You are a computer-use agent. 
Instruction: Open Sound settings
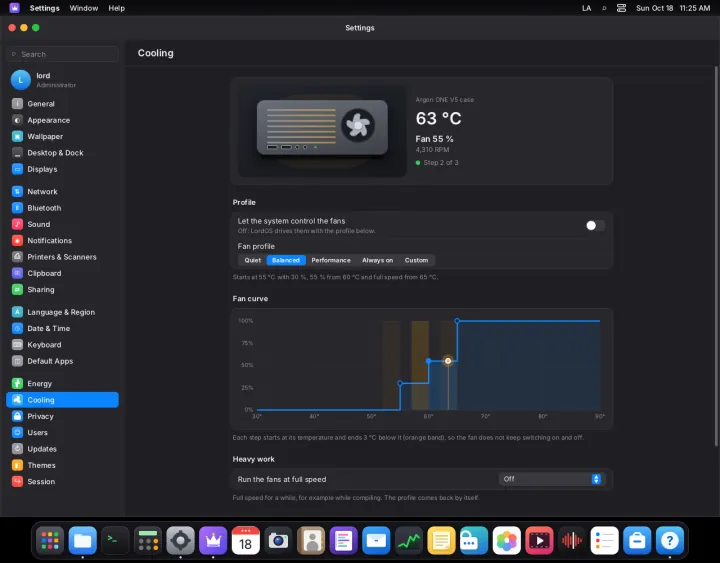pos(62,224)
